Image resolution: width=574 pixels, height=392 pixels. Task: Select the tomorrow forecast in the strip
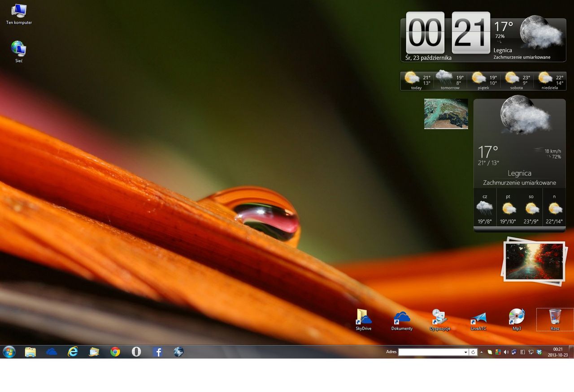click(x=450, y=81)
